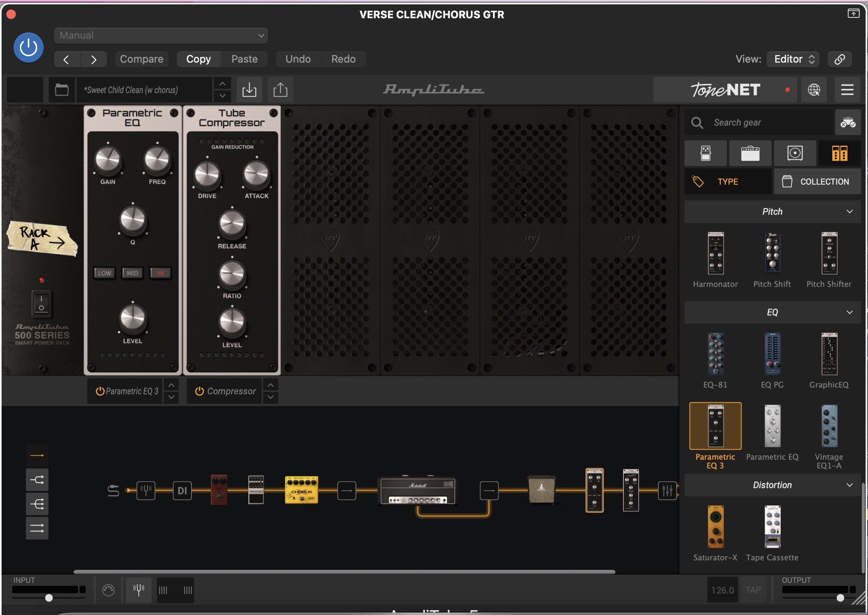The height and width of the screenshot is (615, 868).
Task: Switch to cabinets gear tab
Action: click(x=795, y=153)
